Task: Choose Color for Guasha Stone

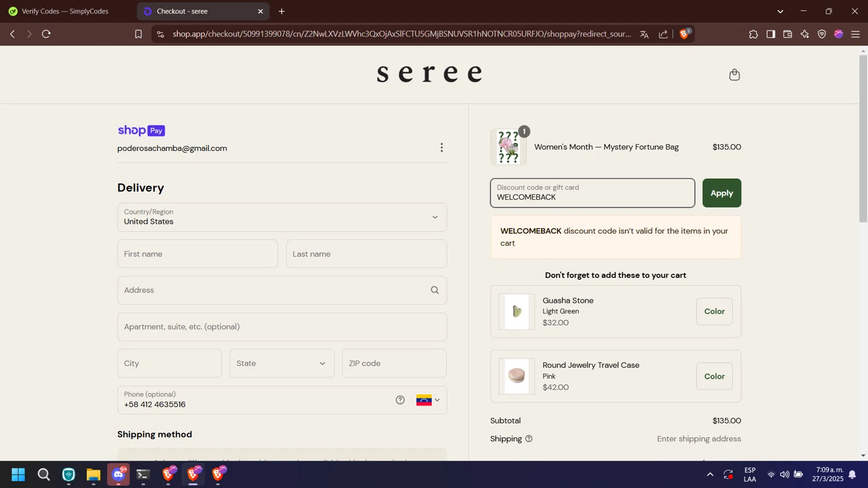Action: (x=714, y=312)
